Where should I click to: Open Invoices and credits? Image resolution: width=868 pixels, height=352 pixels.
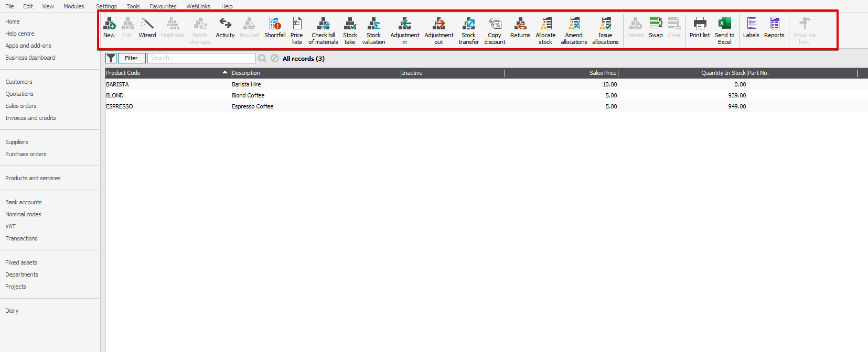pos(30,118)
